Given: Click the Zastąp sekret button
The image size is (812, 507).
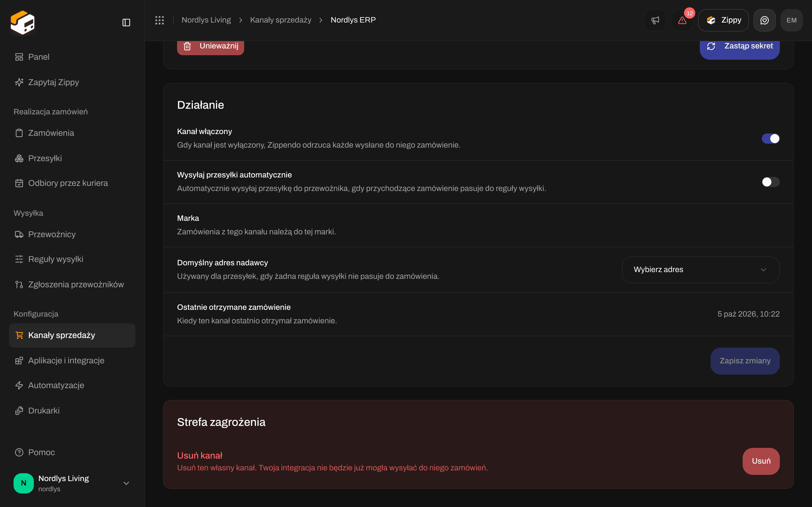Looking at the screenshot, I should (x=740, y=47).
